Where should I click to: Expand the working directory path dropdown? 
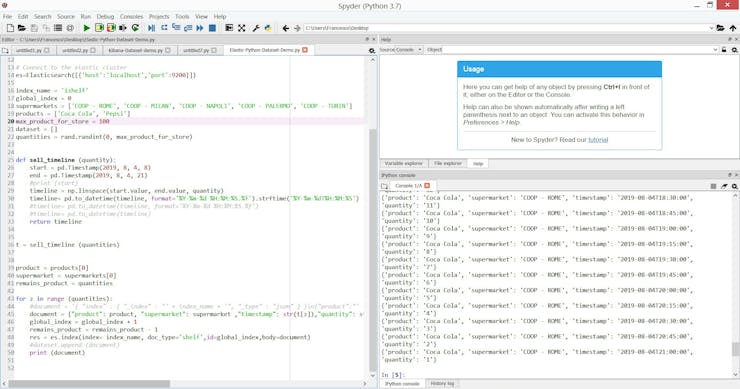(x=711, y=28)
